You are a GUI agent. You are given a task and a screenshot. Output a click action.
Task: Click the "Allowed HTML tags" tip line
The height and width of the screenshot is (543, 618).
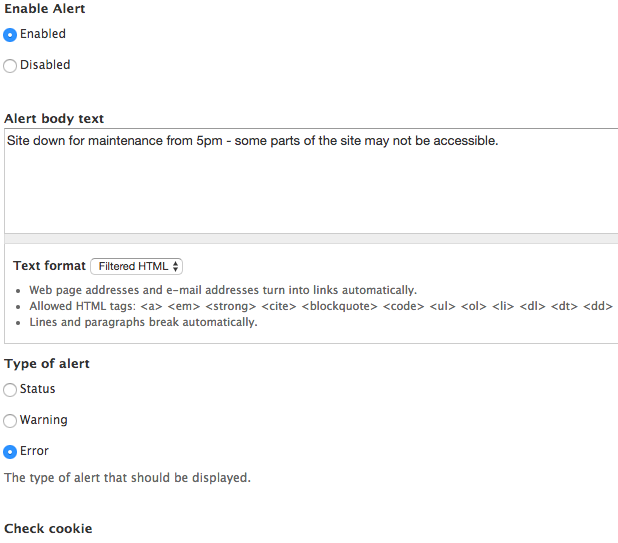tap(300, 306)
